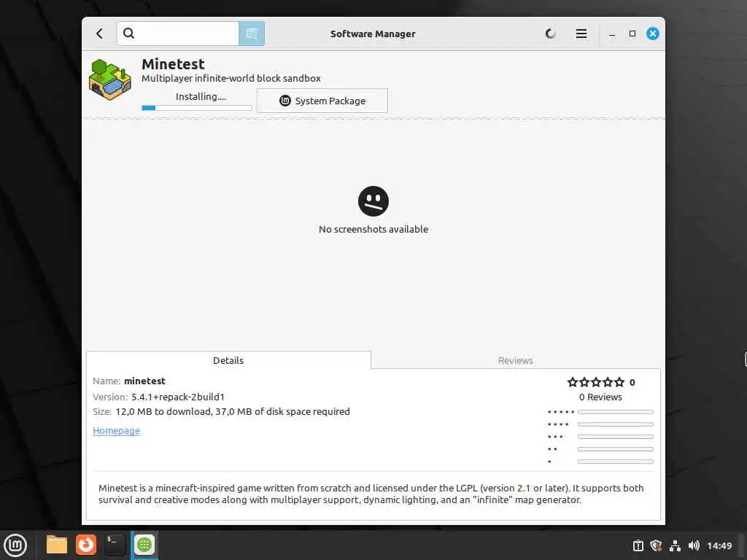Open the Linux Mint start menu

[x=16, y=545]
